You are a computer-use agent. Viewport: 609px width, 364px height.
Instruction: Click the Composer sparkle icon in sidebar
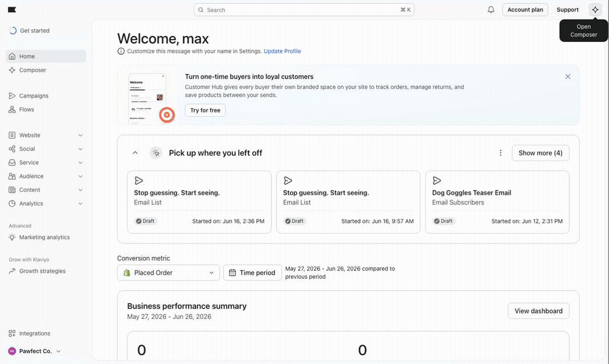click(x=12, y=70)
